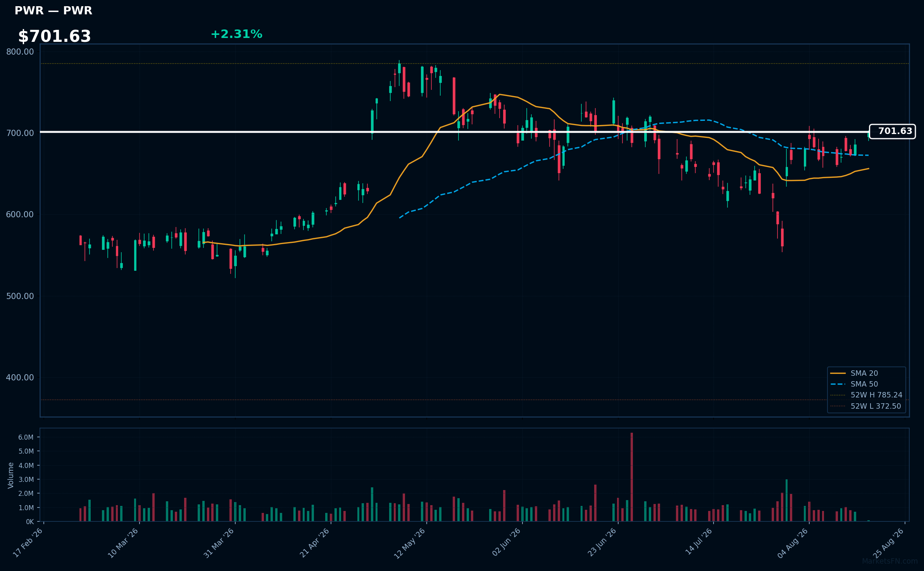The height and width of the screenshot is (571, 924).
Task: Click the "17 Feb '26" date label
Action: point(28,543)
